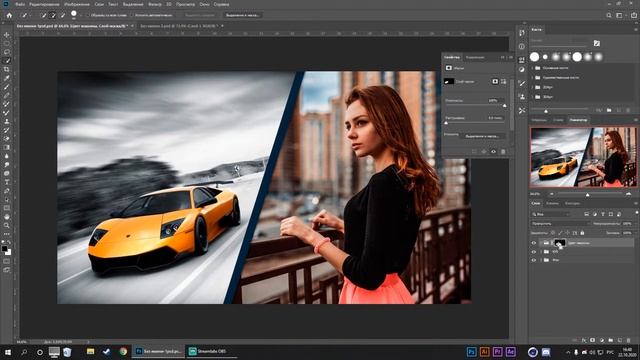
Task: Click the "Выделить предмет" button
Action: (x=200, y=15)
